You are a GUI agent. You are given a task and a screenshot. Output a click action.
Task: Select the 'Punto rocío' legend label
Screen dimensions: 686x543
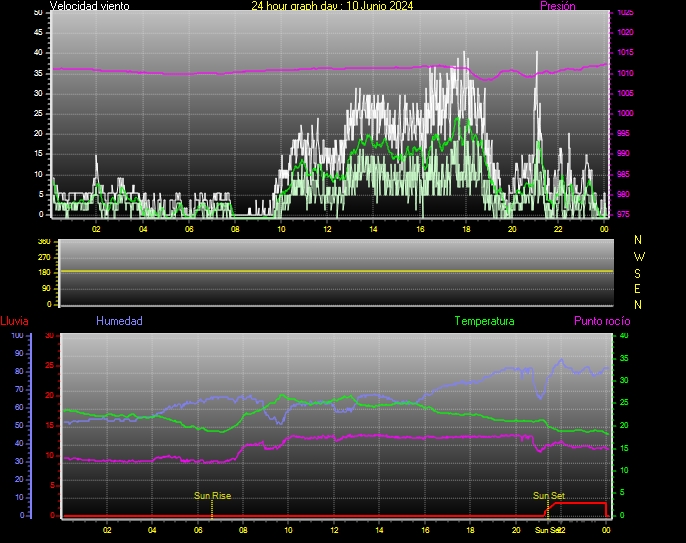pyautogui.click(x=602, y=321)
